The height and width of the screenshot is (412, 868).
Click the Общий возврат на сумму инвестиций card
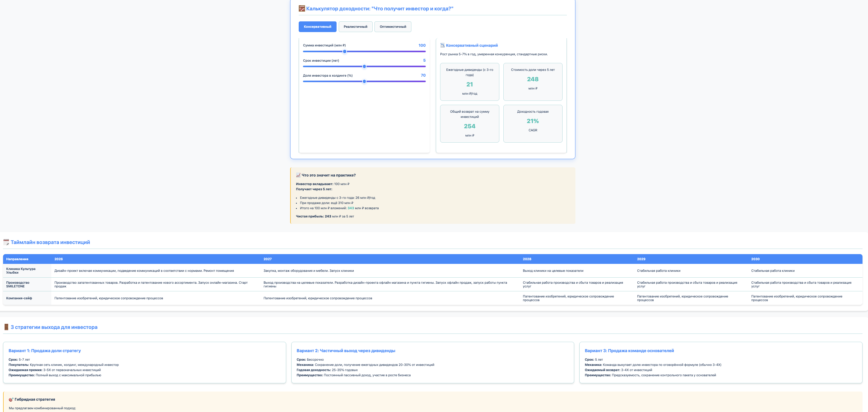[469, 124]
